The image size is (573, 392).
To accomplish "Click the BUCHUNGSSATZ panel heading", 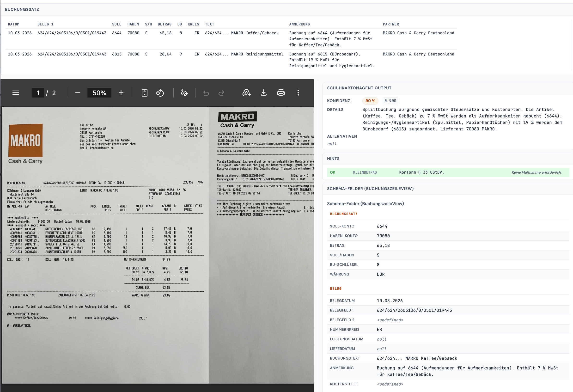I will (22, 9).
